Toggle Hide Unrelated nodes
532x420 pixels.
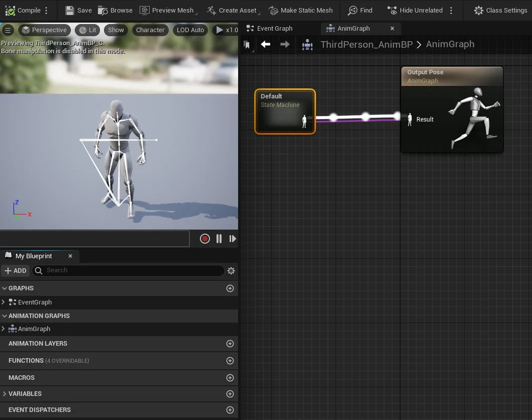pos(415,11)
